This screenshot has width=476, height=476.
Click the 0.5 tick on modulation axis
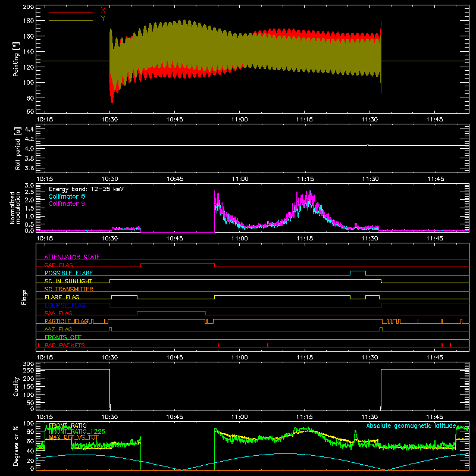point(29,224)
